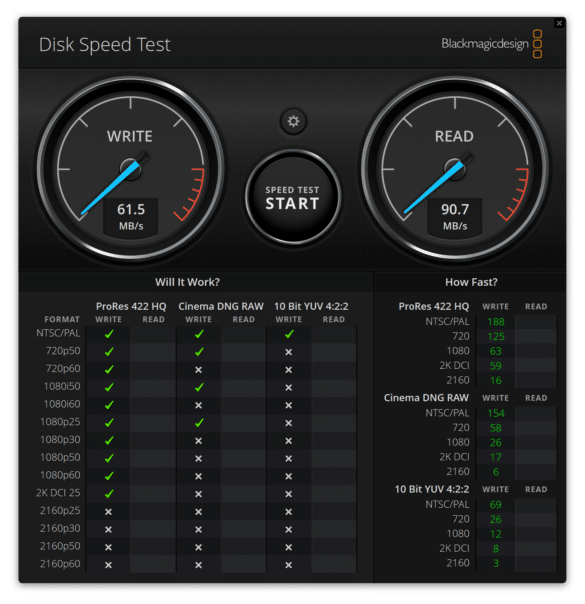Image resolution: width=585 pixels, height=604 pixels.
Task: Click the 2K DCI 25 format row label
Action: pyautogui.click(x=58, y=493)
